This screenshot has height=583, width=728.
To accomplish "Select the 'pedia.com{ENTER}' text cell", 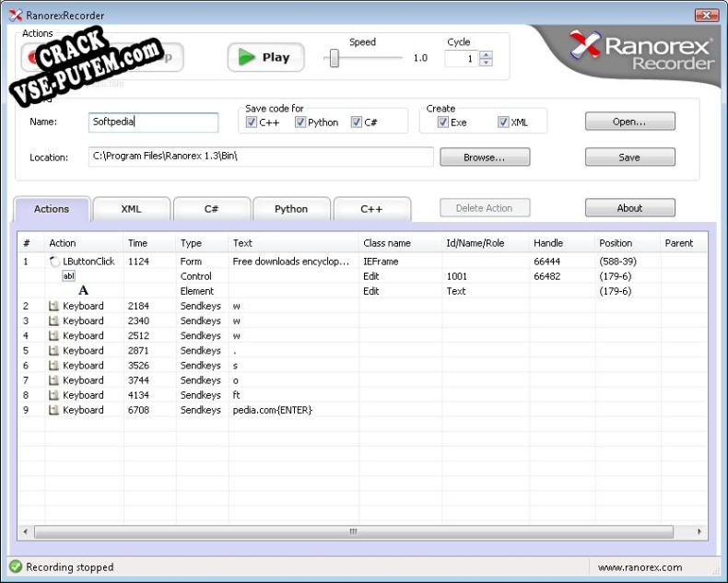I will 273,410.
